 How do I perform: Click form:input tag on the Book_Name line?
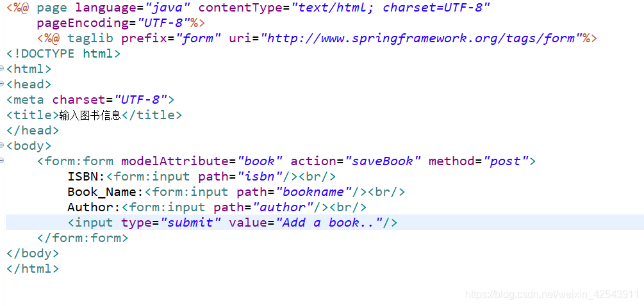coord(186,192)
